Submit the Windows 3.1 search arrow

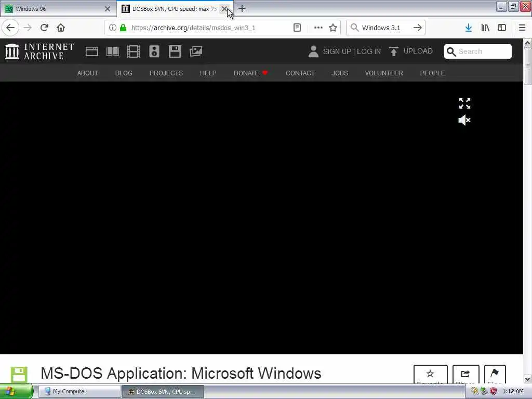pyautogui.click(x=418, y=28)
